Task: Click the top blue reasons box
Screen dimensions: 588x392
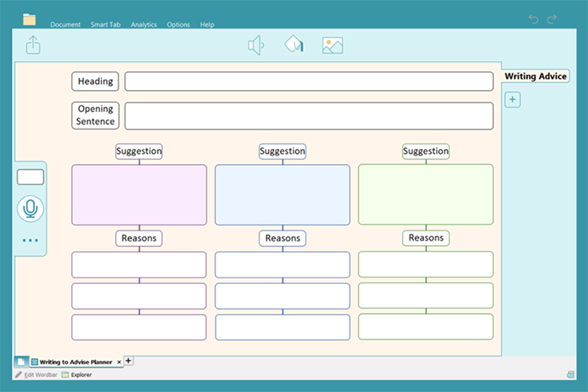Action: pos(283,264)
